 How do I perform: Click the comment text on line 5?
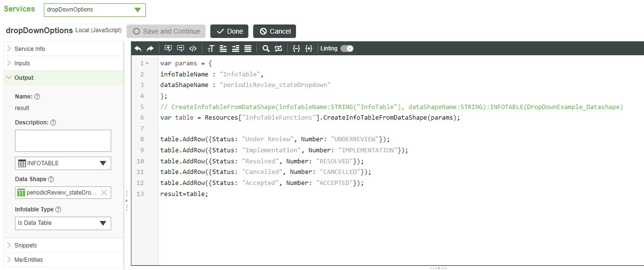[x=392, y=107]
